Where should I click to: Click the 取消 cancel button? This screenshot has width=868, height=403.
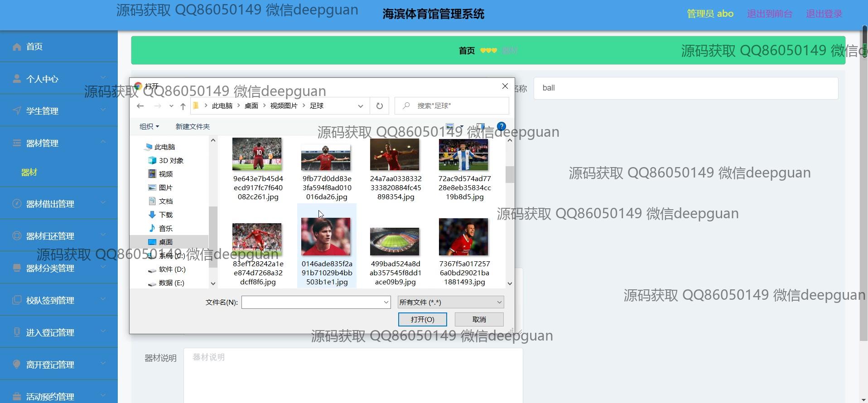click(479, 319)
